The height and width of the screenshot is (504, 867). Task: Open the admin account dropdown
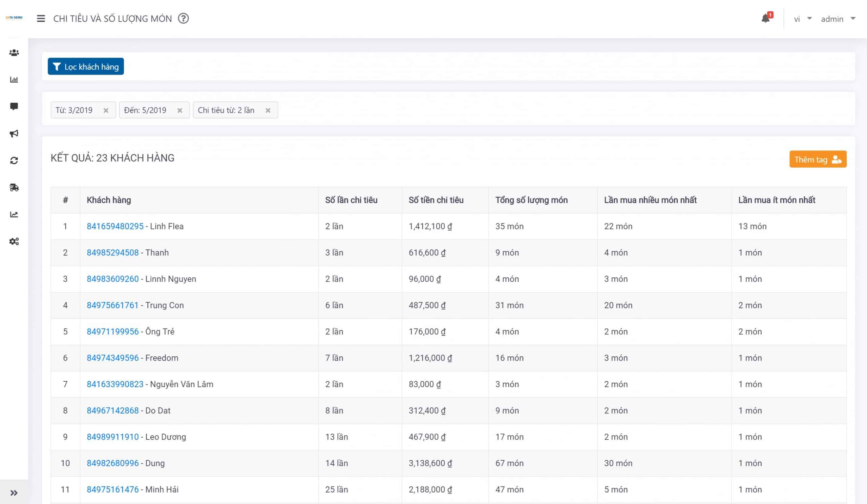(838, 19)
